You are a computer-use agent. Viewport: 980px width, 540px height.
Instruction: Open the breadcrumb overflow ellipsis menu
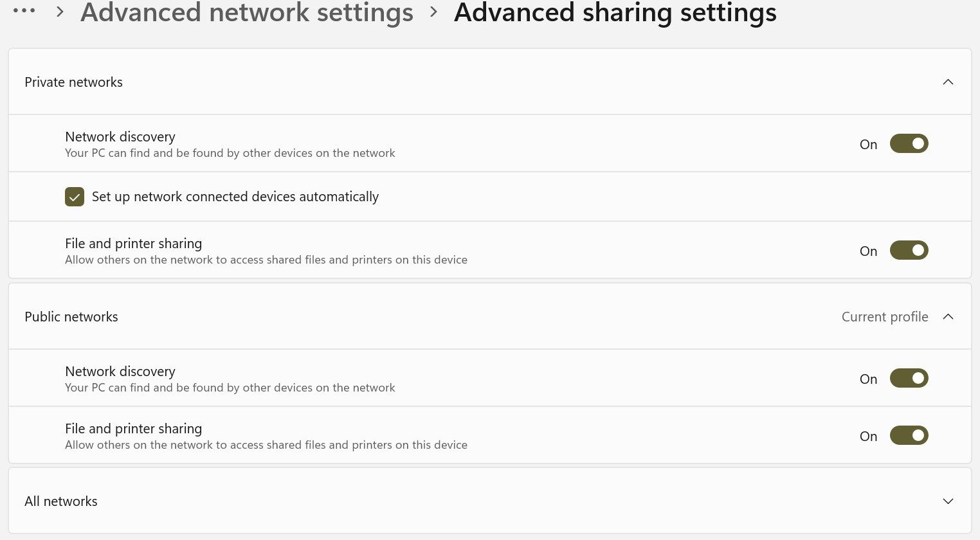(x=24, y=10)
